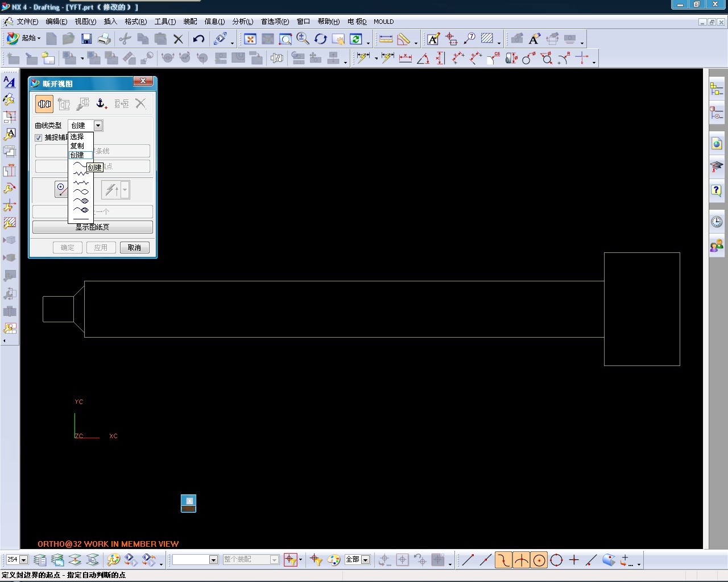Click the color palette icon in bottom toolbar

coord(334,560)
